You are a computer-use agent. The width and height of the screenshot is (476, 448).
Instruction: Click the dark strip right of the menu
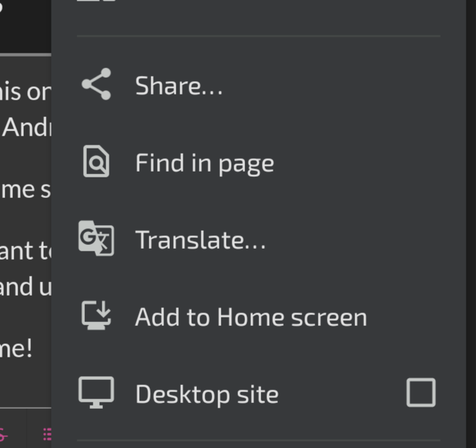tap(470, 225)
